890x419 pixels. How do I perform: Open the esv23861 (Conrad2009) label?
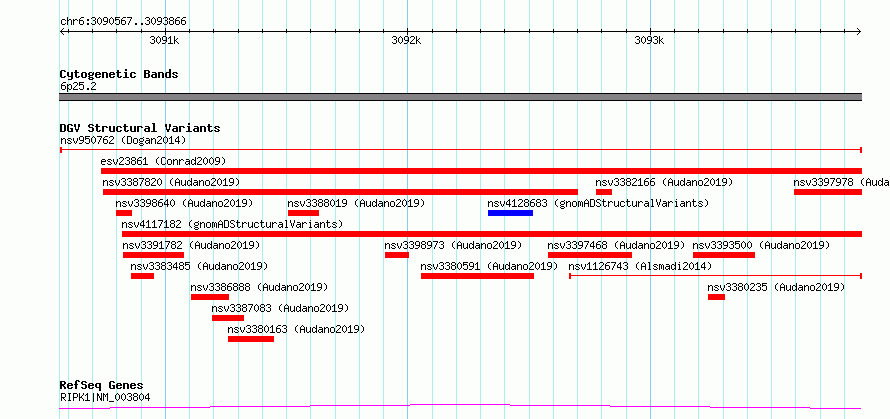(163, 161)
